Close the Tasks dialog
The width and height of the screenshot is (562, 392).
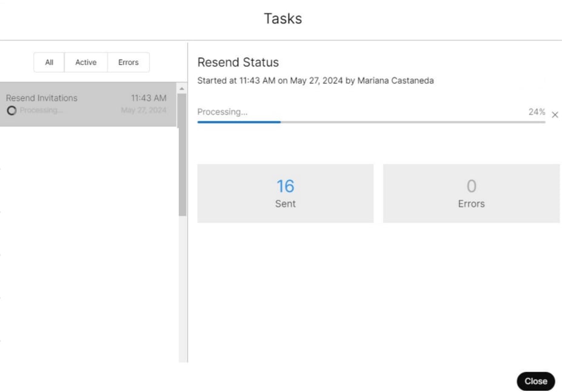(x=536, y=381)
